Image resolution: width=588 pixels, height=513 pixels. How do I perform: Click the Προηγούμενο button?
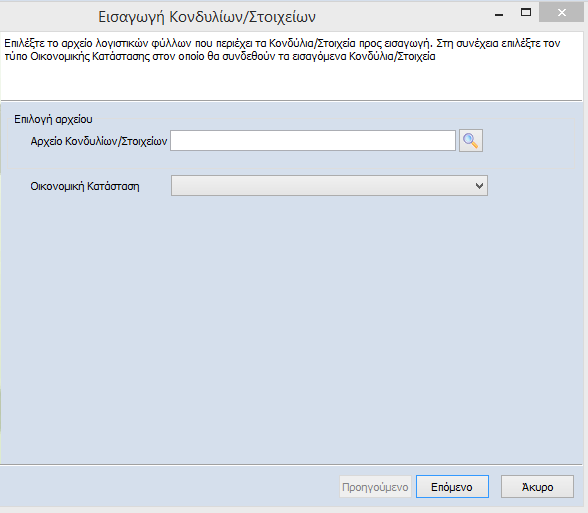click(x=375, y=487)
